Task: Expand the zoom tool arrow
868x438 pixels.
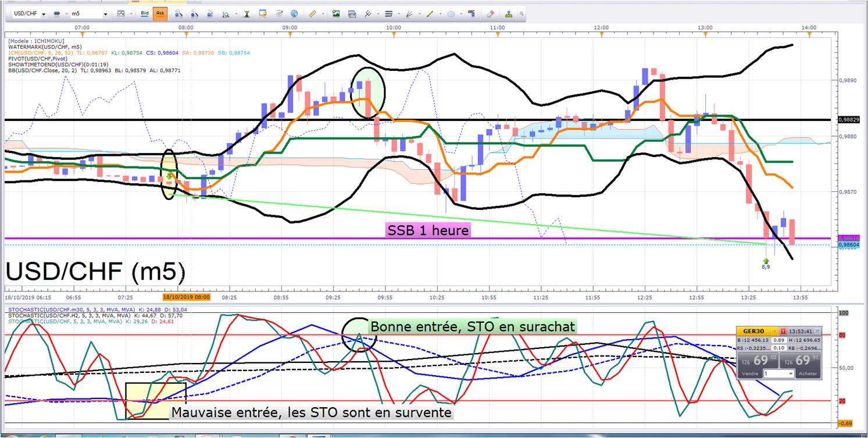Action: (x=237, y=13)
